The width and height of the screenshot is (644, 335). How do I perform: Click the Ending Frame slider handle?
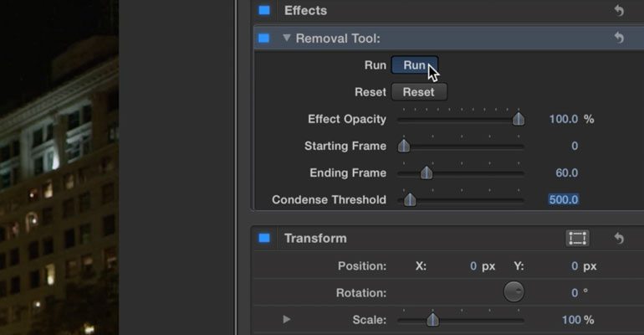(x=427, y=173)
